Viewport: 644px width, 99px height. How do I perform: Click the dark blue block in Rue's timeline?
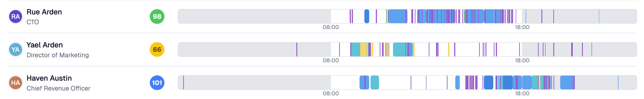367,16
